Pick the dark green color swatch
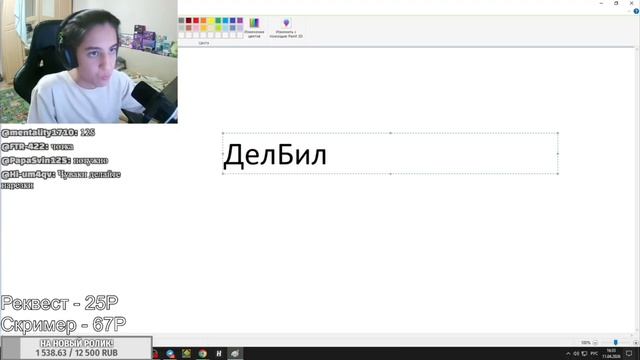Viewport: 640px width, 360px height. (x=218, y=20)
